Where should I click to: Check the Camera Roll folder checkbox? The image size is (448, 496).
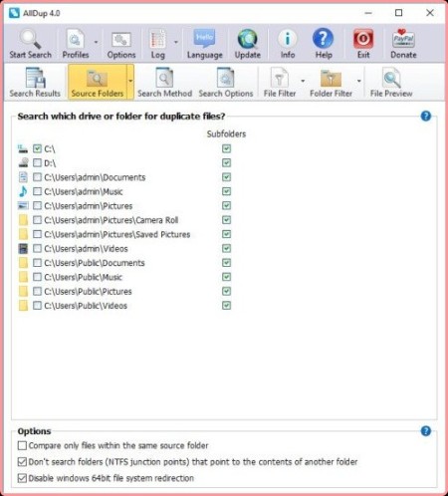pyautogui.click(x=37, y=220)
